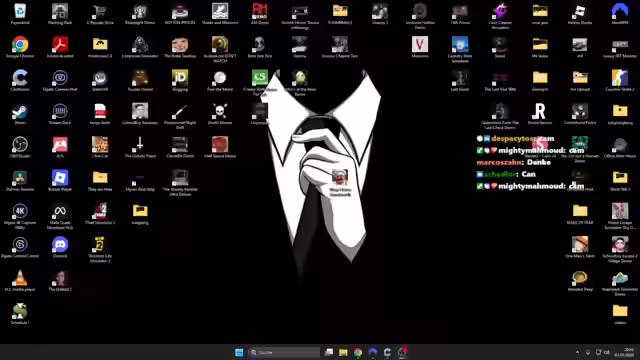The width and height of the screenshot is (640, 360).
Task: Select the Meta Quest Developer Hub shortcut
Action: pos(60,216)
